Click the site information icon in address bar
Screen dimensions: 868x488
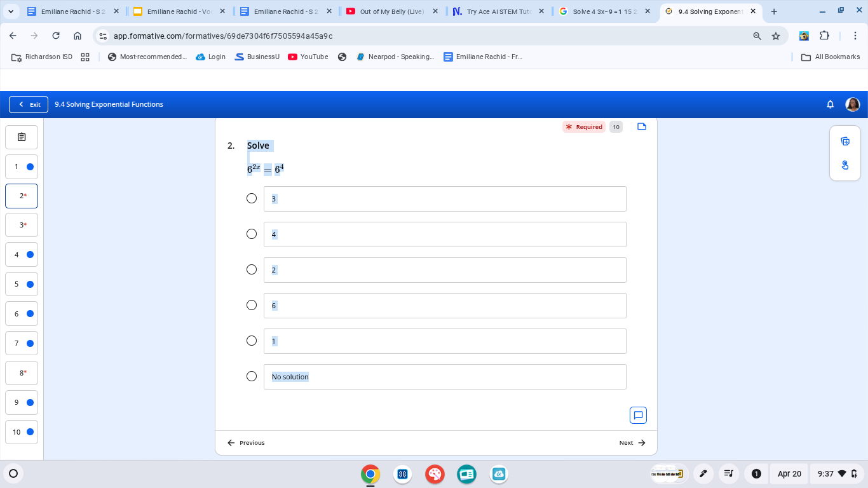click(x=103, y=36)
